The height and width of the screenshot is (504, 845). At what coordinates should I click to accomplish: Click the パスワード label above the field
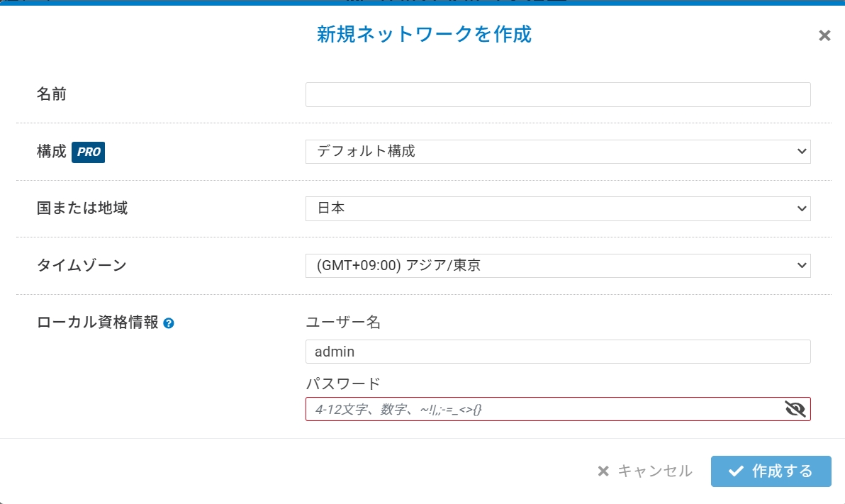pyautogui.click(x=343, y=383)
